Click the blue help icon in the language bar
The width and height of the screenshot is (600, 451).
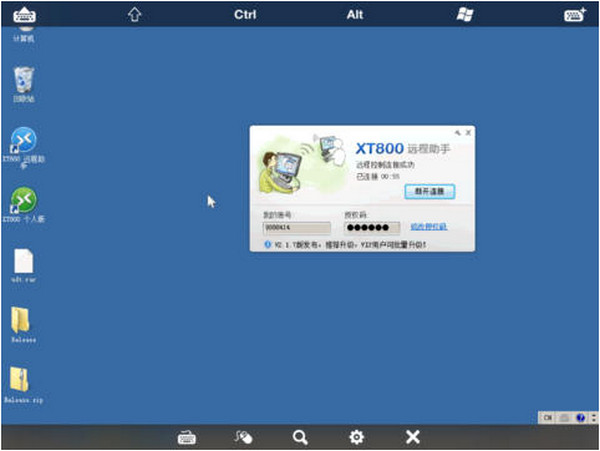[x=580, y=418]
